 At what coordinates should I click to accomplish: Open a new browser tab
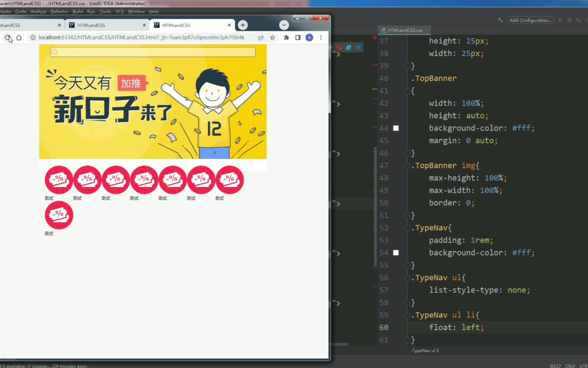(x=243, y=25)
